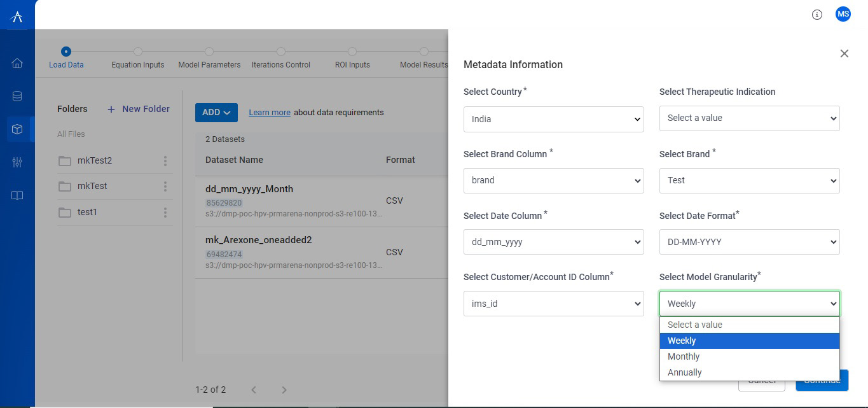Open the sliders settings icon in sidebar
Screen dimensions: 868x408
[x=17, y=162]
